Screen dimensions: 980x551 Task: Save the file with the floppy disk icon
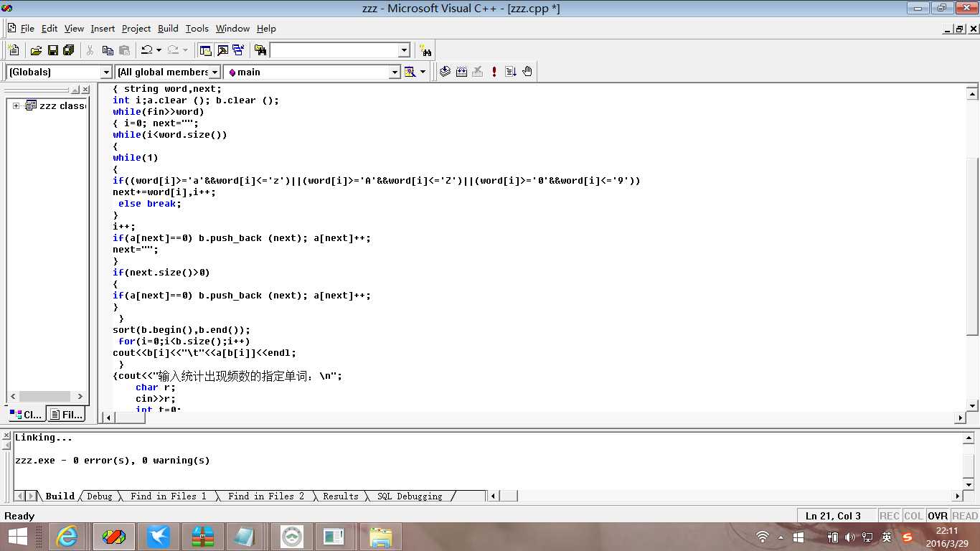pyautogui.click(x=52, y=50)
